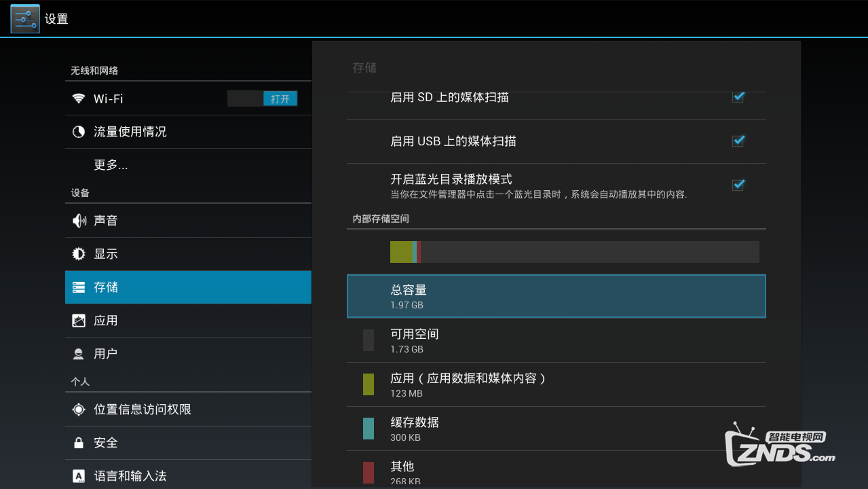Toggle SD media scanning checkbox
Viewport: 868px width, 489px height.
pyautogui.click(x=738, y=97)
